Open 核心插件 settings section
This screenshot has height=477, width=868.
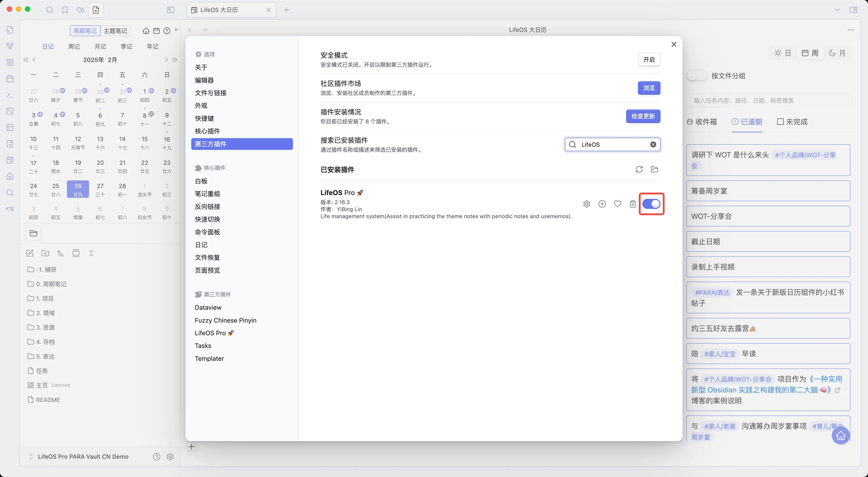[207, 131]
